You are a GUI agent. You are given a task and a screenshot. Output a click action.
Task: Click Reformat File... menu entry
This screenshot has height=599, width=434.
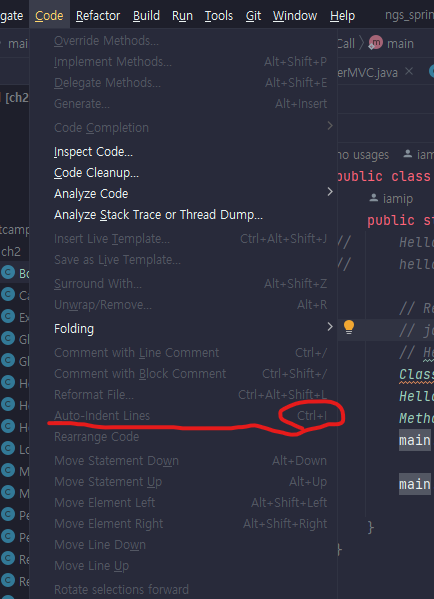coord(183,395)
